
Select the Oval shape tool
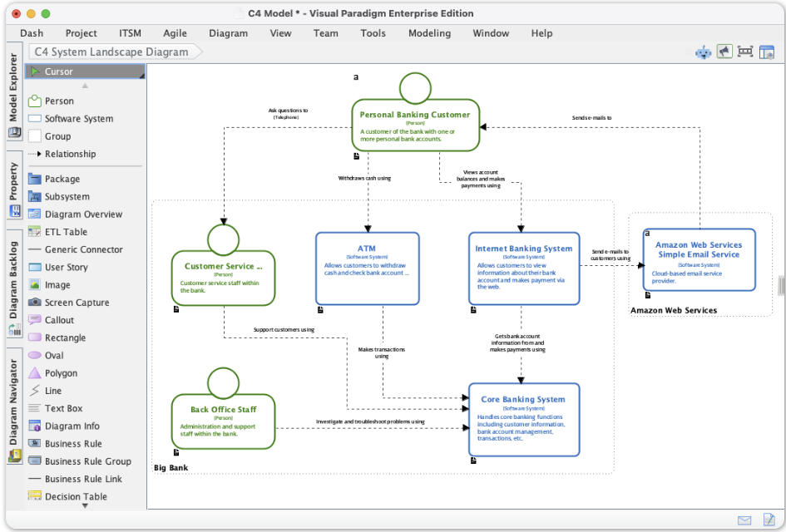click(x=46, y=355)
